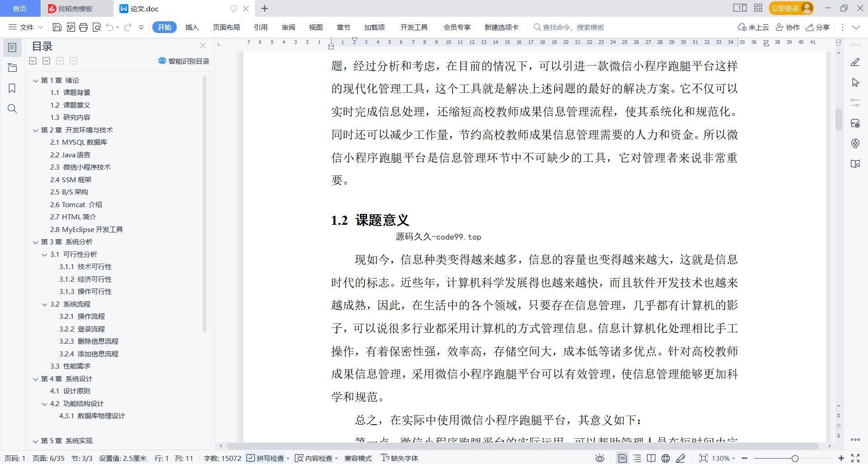Open the 页面布局 ribbon tab
The height and width of the screenshot is (464, 868).
click(226, 27)
